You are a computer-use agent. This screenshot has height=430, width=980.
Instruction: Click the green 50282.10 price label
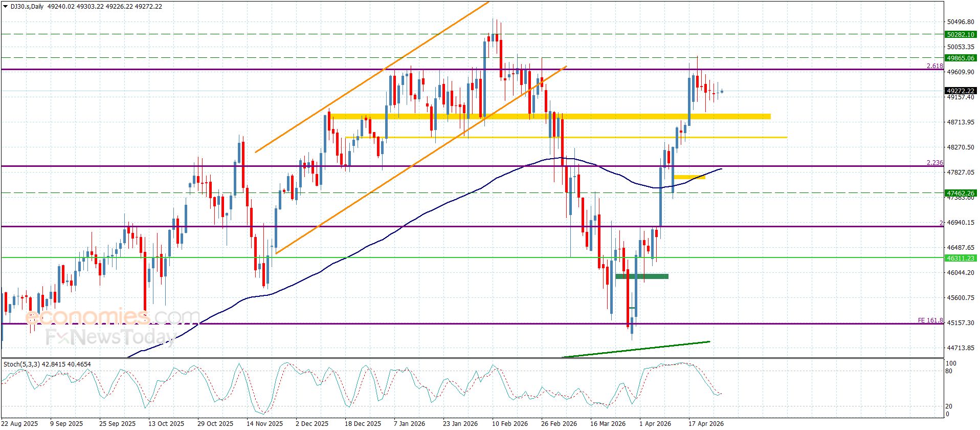[x=960, y=34]
